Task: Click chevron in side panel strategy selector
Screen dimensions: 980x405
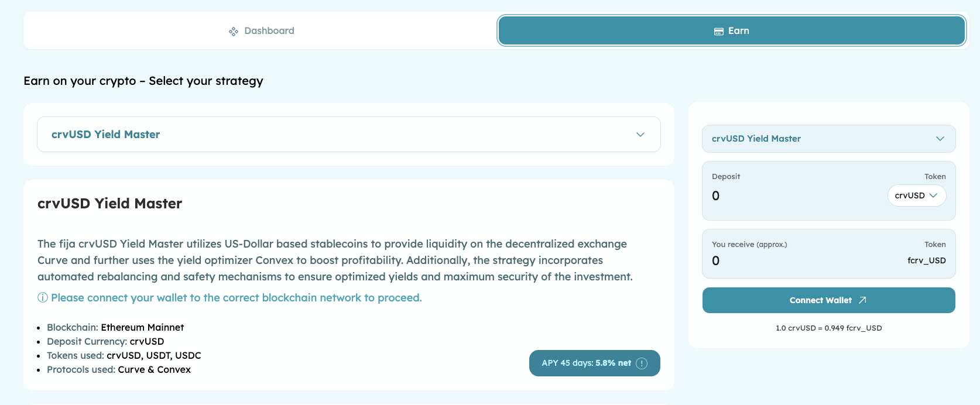Action: (x=940, y=139)
